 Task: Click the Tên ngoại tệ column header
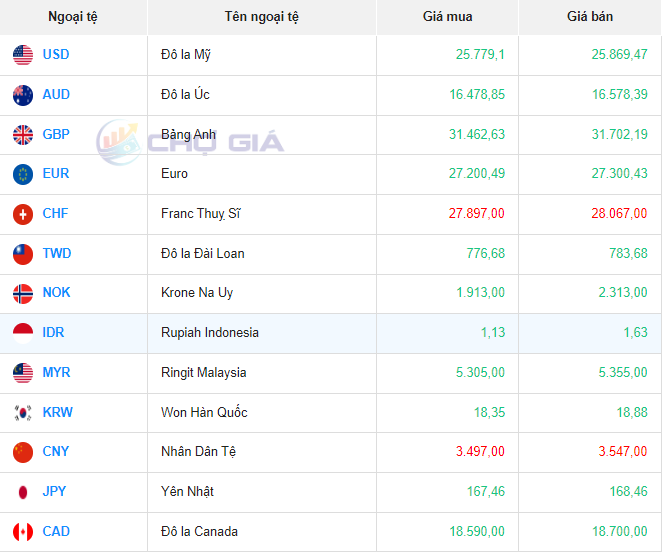coord(262,17)
